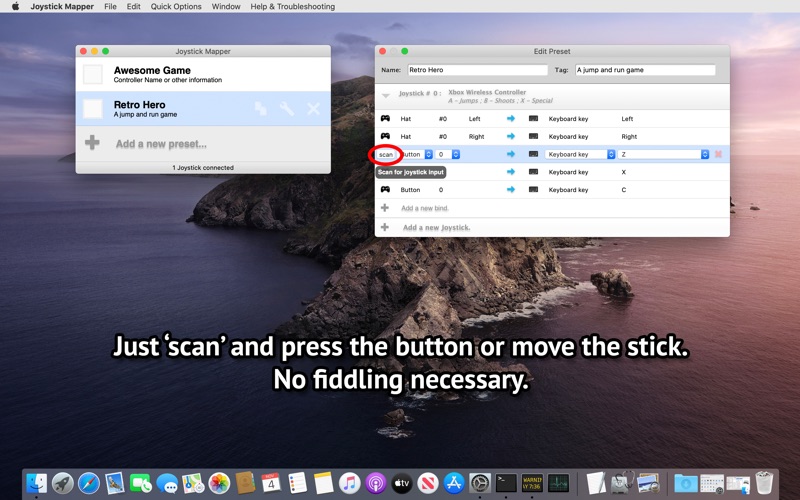Viewport: 800px width, 500px height.
Task: Click the keyboard icon in the Hat Right row
Action: 533,136
